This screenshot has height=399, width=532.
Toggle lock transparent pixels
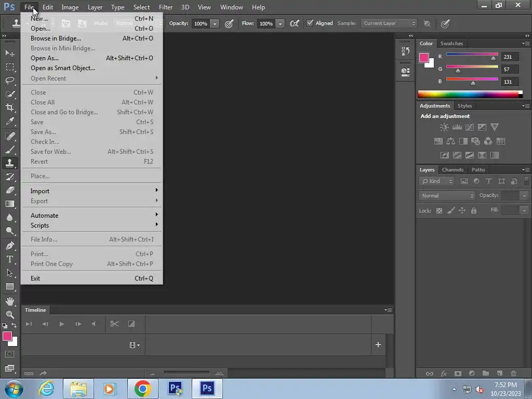(439, 211)
